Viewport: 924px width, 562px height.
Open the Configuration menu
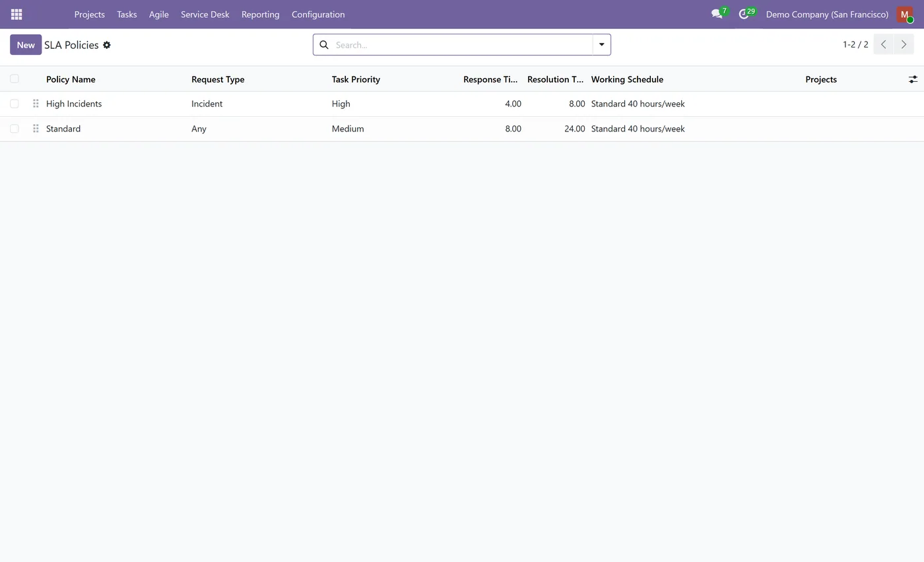point(318,14)
